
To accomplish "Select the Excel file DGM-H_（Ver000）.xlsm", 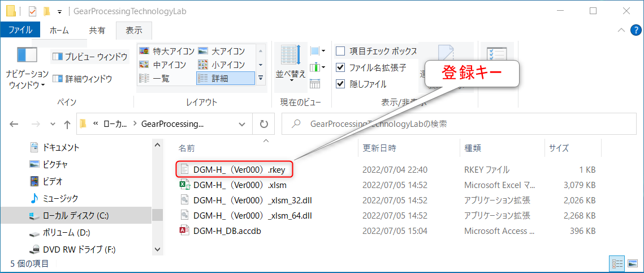I will [240, 185].
